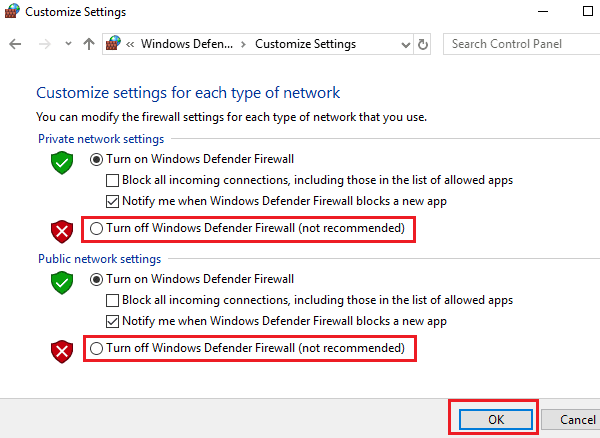Expand the address bar previous locations dropdown
Image resolution: width=600 pixels, height=438 pixels.
click(x=403, y=44)
